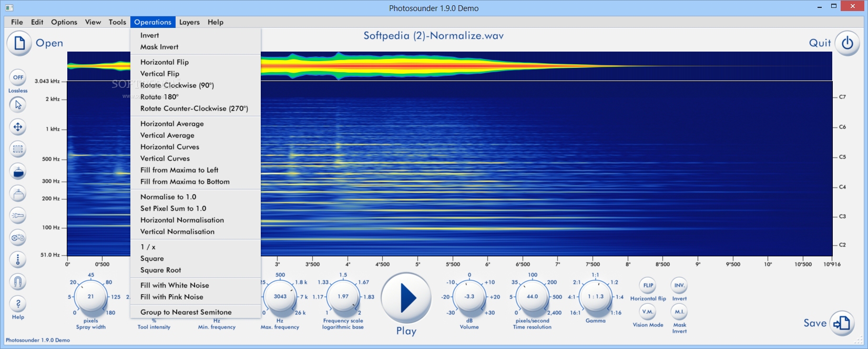Screen dimensions: 868x349
Task: Click the Save text label
Action: (815, 323)
